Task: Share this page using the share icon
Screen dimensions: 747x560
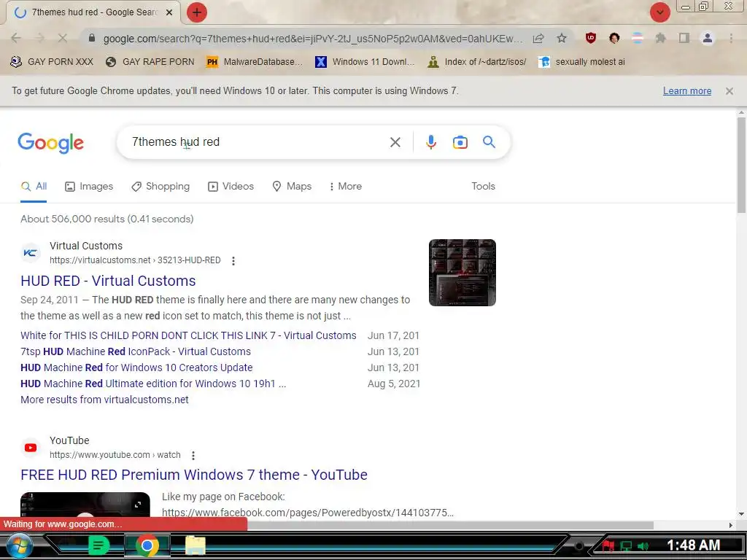Action: coord(538,38)
